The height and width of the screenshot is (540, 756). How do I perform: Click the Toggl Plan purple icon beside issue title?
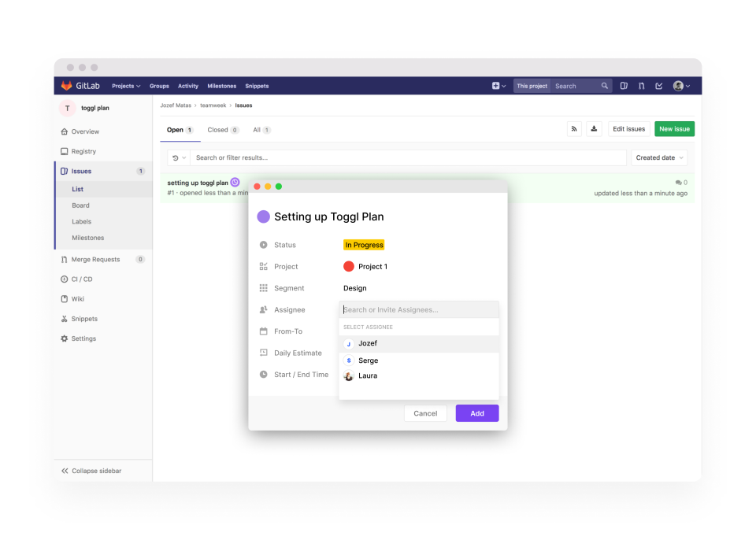pyautogui.click(x=235, y=183)
